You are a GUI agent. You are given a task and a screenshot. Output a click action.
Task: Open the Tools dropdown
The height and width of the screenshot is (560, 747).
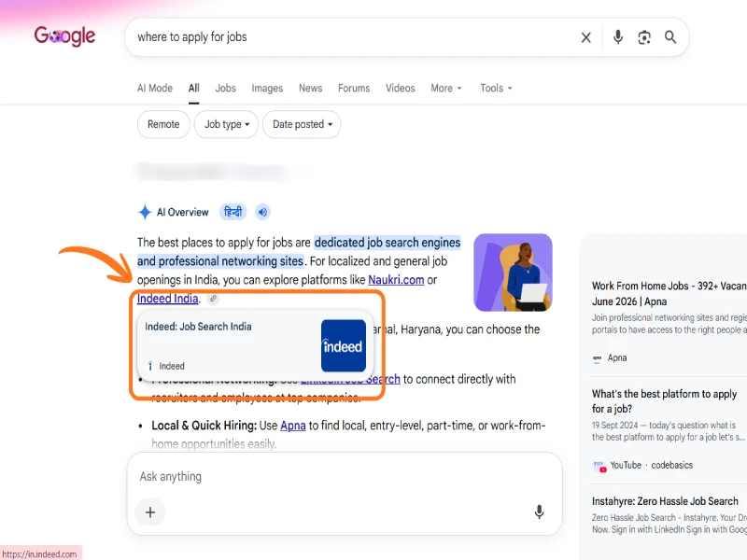[496, 88]
